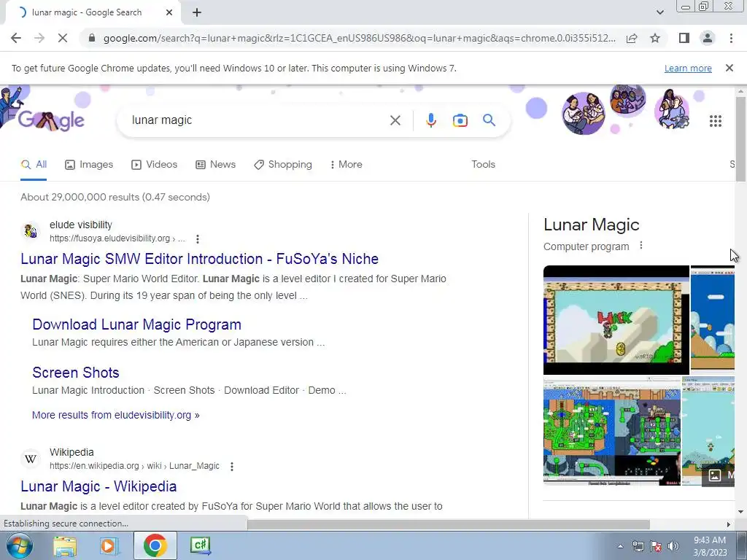
Task: Stop loading the page
Action: (63, 38)
